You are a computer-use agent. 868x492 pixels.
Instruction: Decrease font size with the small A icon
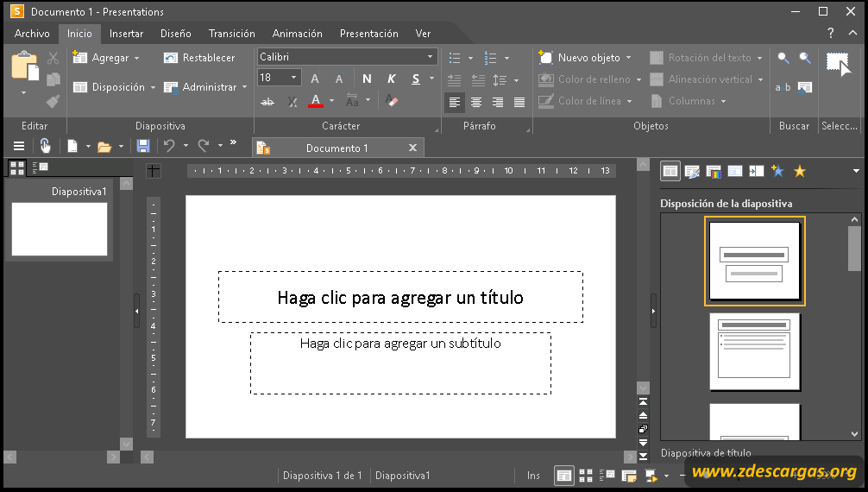coord(339,79)
